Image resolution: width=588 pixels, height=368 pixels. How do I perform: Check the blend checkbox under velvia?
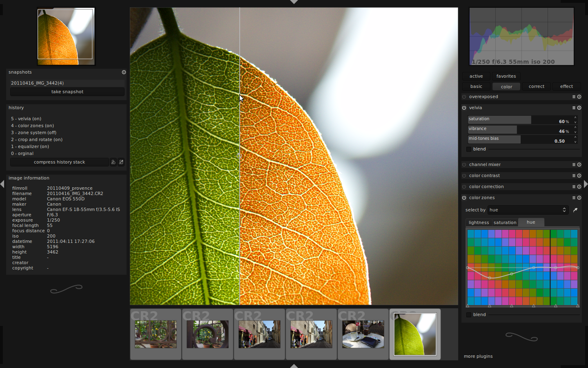click(469, 149)
